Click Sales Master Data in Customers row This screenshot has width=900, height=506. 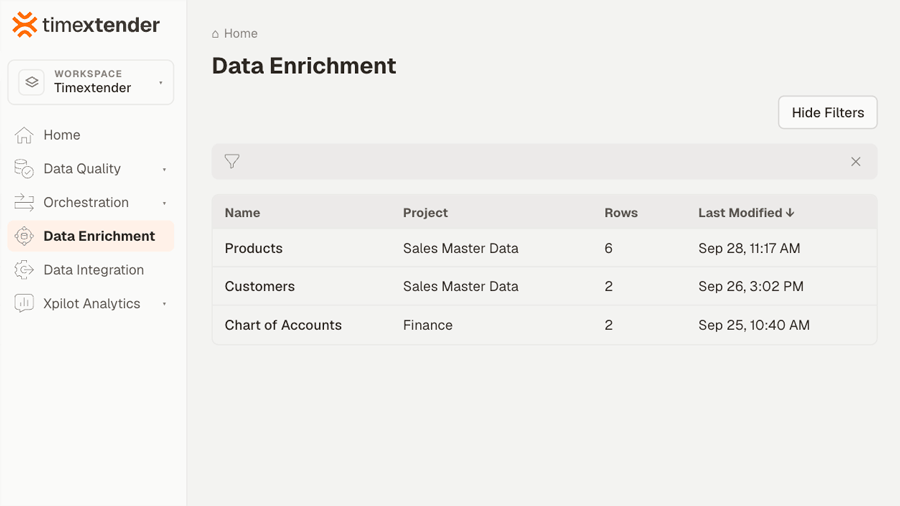coord(460,286)
